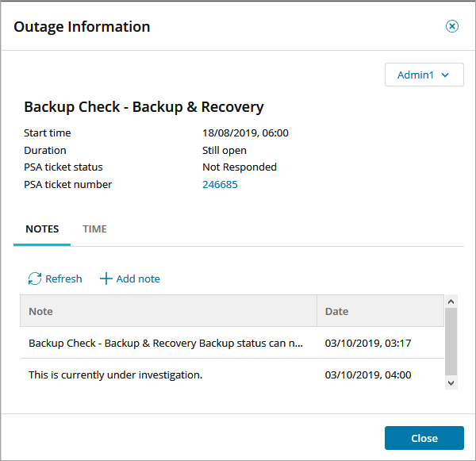Click the circular X icon beside Outage Information
This screenshot has height=461, width=476.
coord(452,26)
